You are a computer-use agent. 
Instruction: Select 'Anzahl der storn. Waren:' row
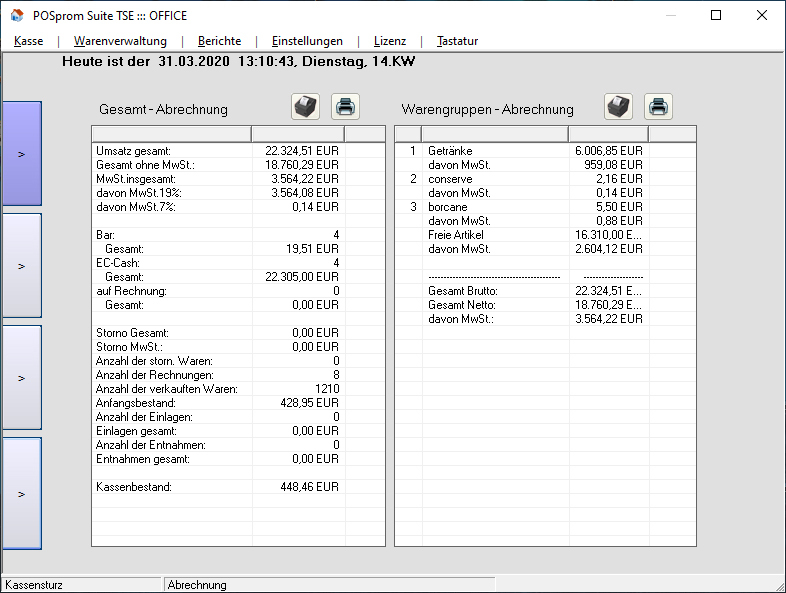tap(239, 361)
